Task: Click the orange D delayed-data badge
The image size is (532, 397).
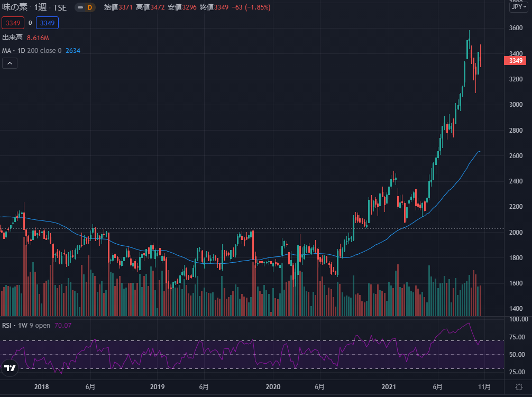Action: pos(89,7)
